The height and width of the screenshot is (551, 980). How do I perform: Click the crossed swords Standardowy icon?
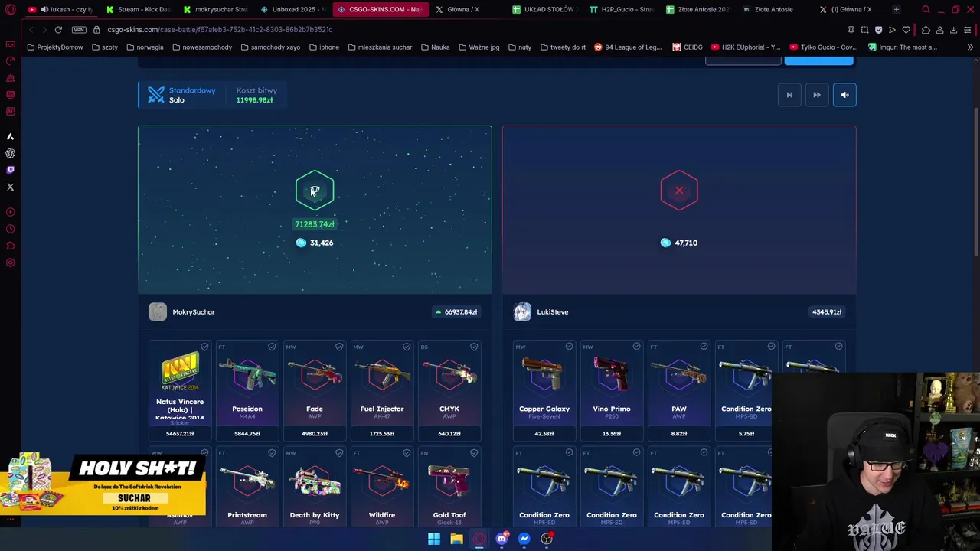[156, 95]
